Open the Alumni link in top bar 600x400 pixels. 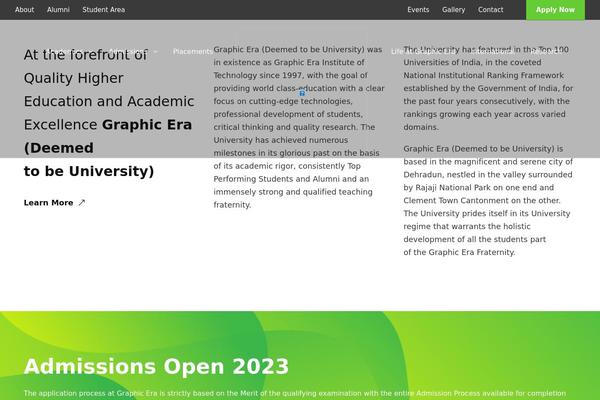[58, 10]
